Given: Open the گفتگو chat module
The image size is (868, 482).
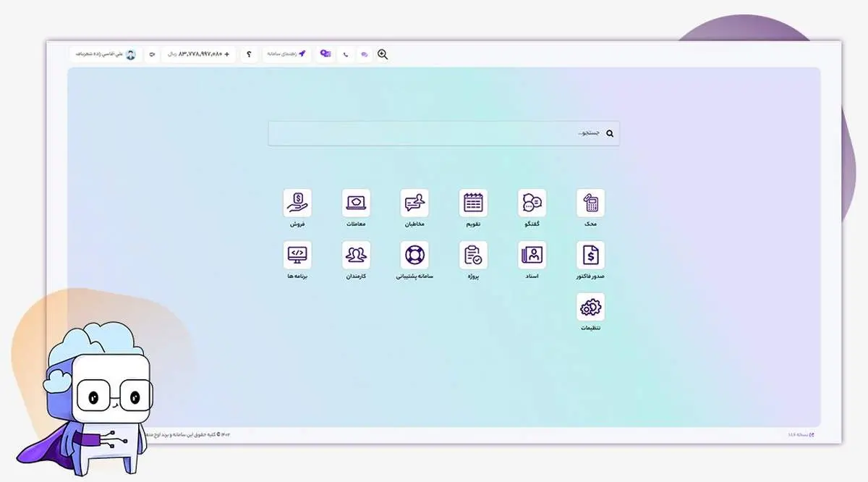Looking at the screenshot, I should pos(532,203).
